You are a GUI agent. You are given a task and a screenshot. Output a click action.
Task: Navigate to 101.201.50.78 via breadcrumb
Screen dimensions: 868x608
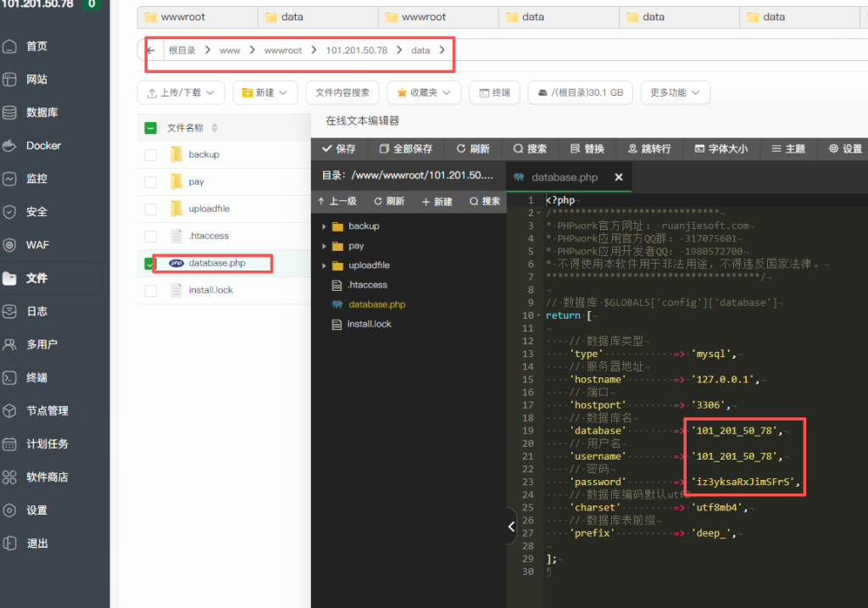pyautogui.click(x=359, y=50)
